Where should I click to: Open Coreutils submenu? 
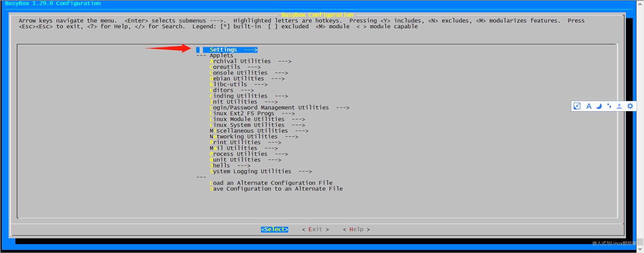235,67
